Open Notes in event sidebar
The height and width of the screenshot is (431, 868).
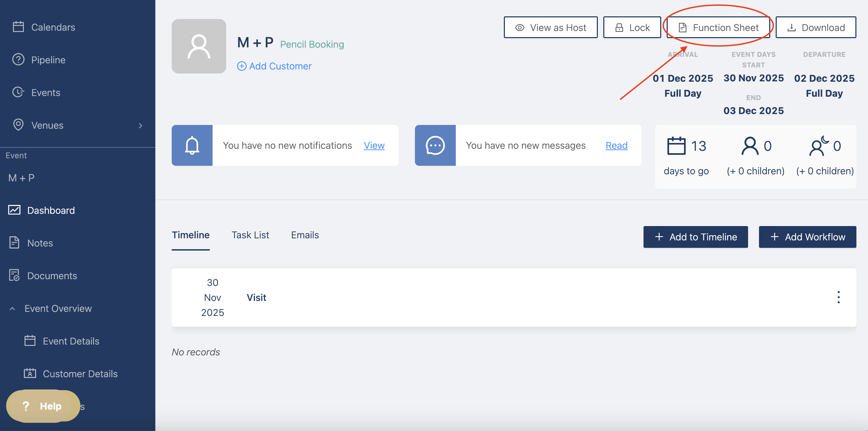point(40,243)
